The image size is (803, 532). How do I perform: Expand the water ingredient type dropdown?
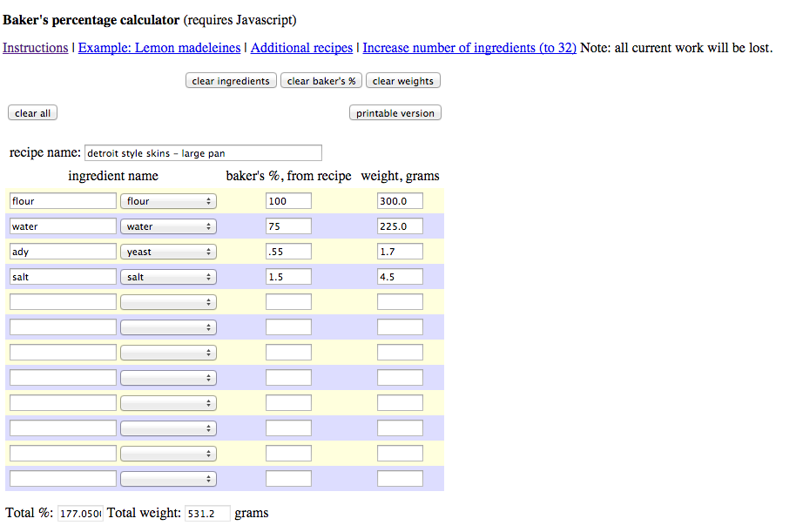[168, 226]
